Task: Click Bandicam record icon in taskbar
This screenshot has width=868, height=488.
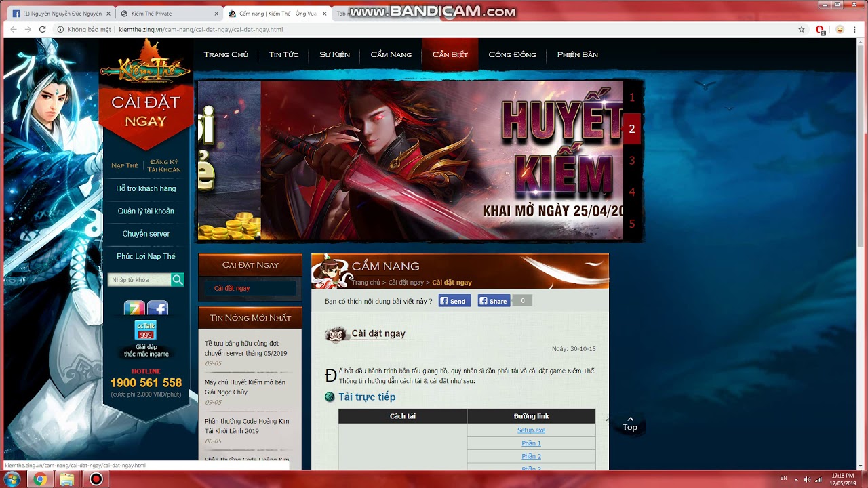Action: [96, 479]
